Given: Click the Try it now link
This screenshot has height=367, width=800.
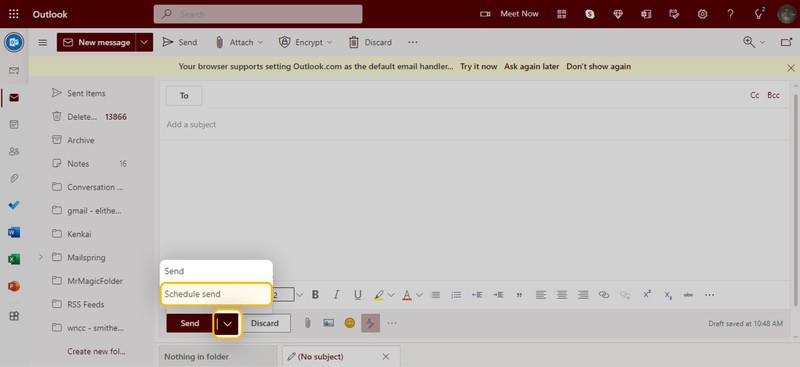Looking at the screenshot, I should coord(479,66).
